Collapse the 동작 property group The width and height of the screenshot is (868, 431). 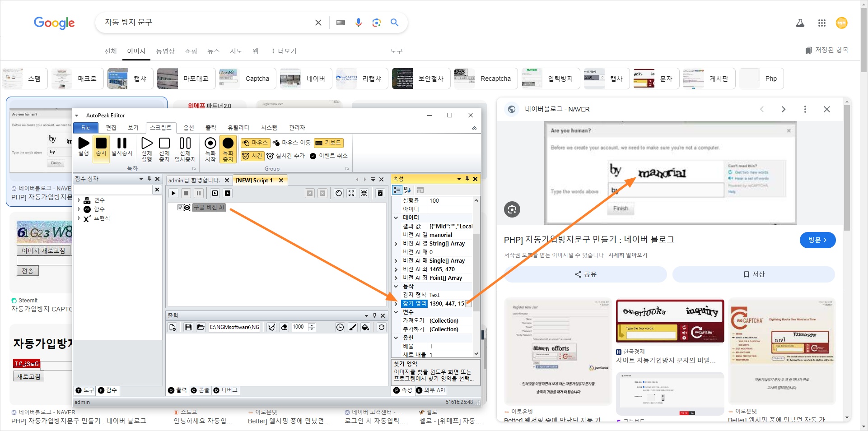pyautogui.click(x=396, y=286)
